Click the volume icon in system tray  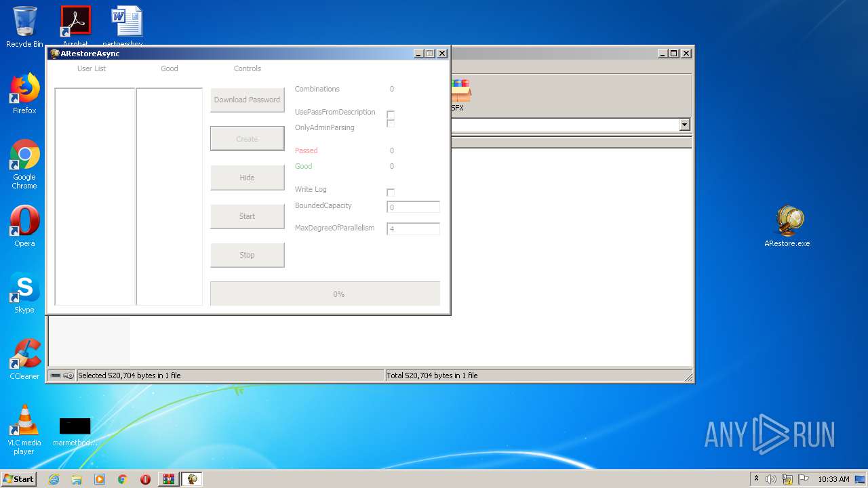coord(771,479)
